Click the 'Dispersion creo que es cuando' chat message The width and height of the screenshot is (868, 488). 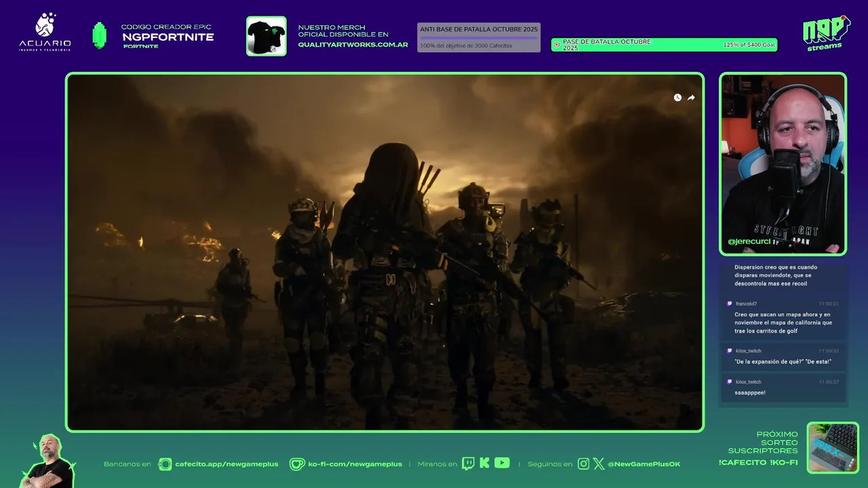tap(776, 275)
